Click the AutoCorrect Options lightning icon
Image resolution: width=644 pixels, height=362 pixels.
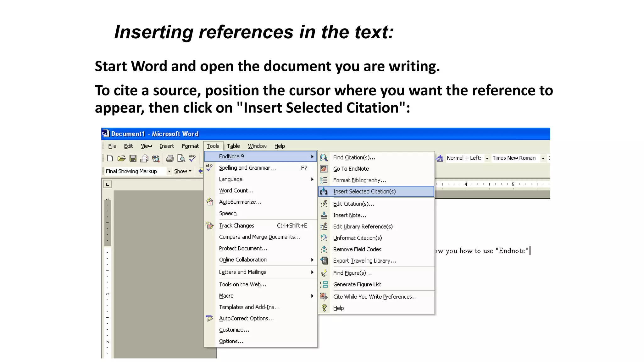(210, 318)
